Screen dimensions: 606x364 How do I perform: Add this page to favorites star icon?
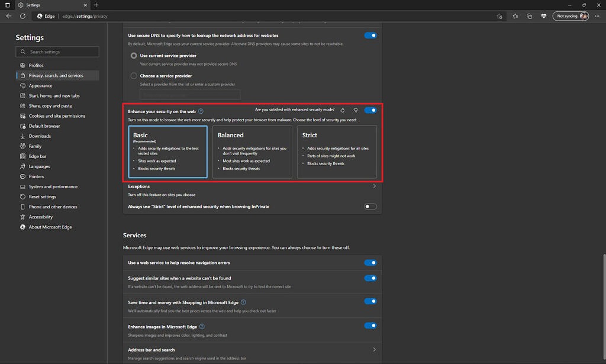point(499,16)
